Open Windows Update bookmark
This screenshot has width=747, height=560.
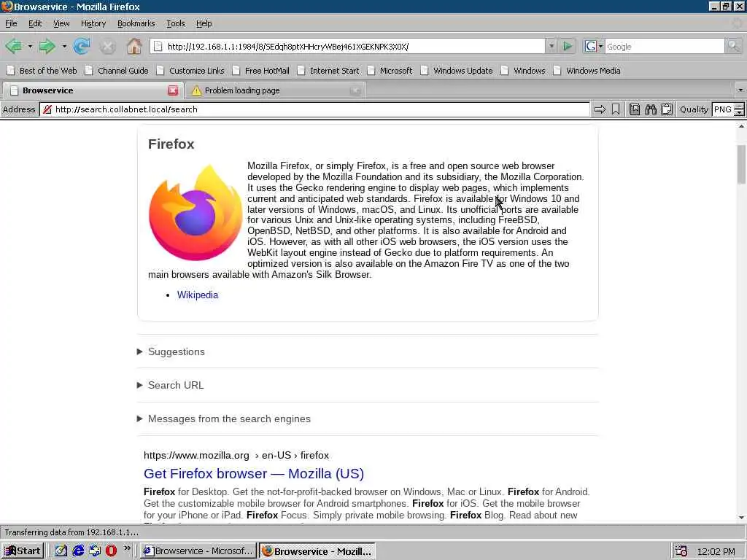tap(457, 71)
